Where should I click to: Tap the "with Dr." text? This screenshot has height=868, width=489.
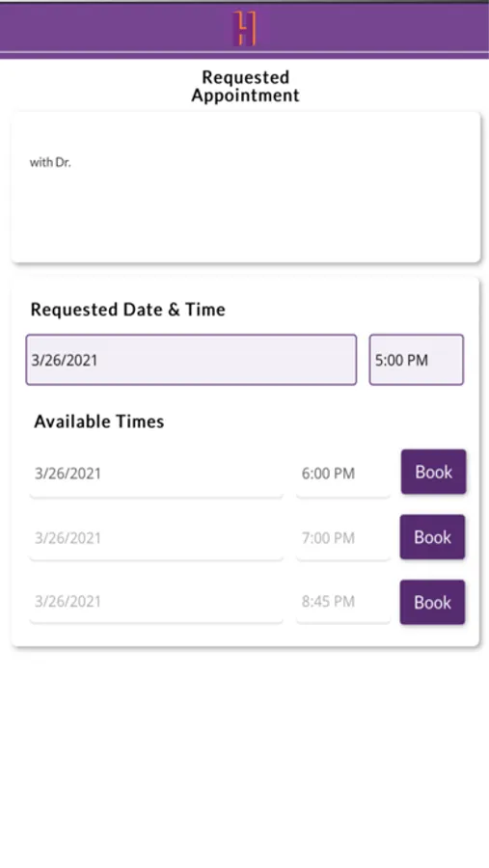[50, 162]
